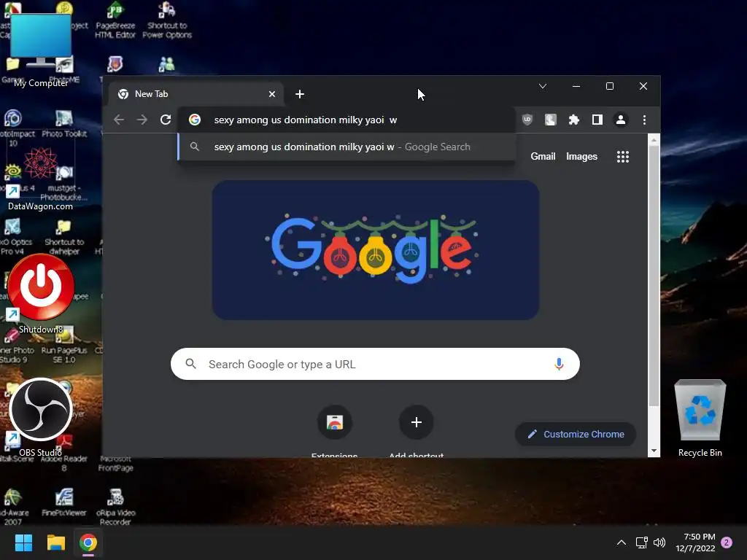This screenshot has height=560, width=747.
Task: Click the vertical scrollbar thumb in Chrome
Action: [x=654, y=276]
